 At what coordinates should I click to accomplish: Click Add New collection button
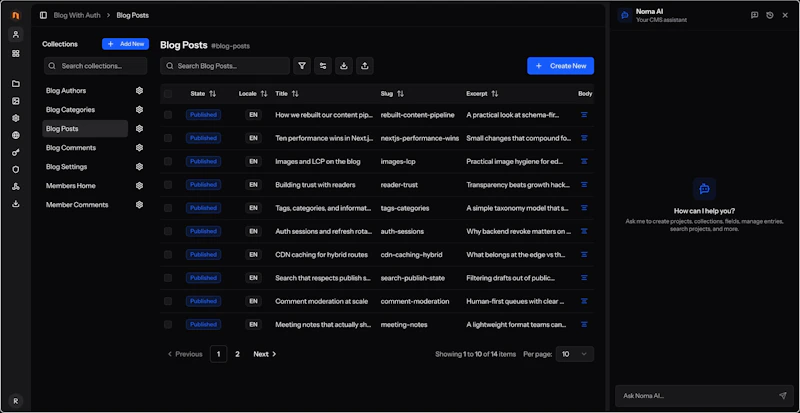point(126,44)
